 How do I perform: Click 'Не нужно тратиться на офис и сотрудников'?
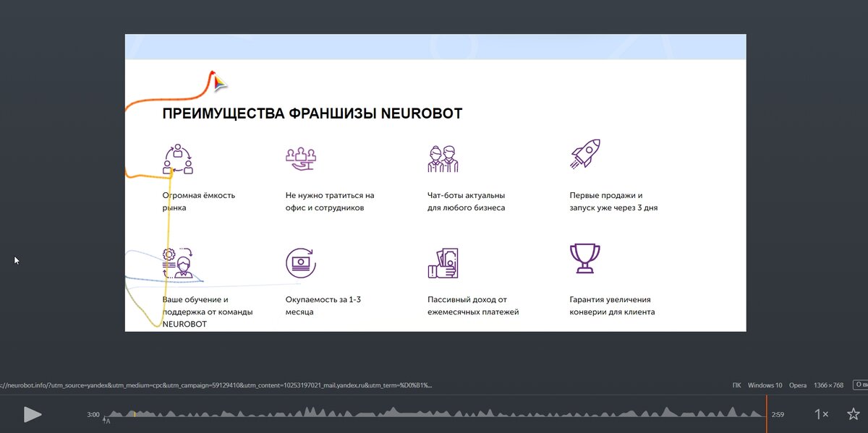pyautogui.click(x=330, y=202)
